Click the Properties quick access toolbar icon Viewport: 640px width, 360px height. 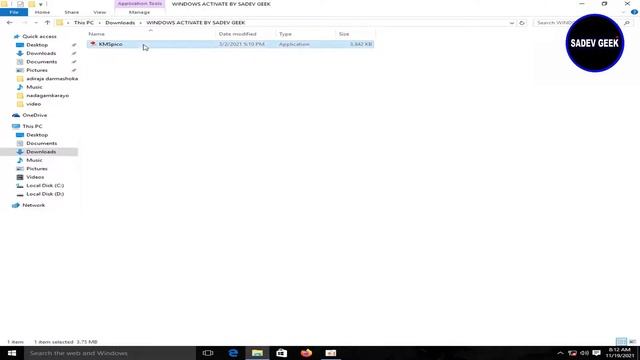(x=20, y=4)
